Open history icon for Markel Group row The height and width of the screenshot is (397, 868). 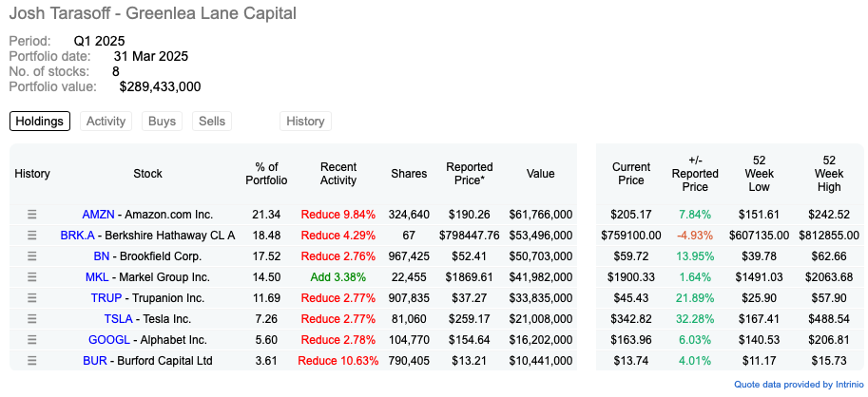32,277
